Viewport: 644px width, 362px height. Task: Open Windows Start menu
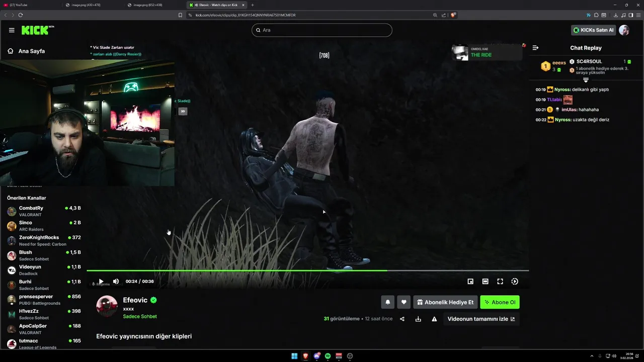294,356
